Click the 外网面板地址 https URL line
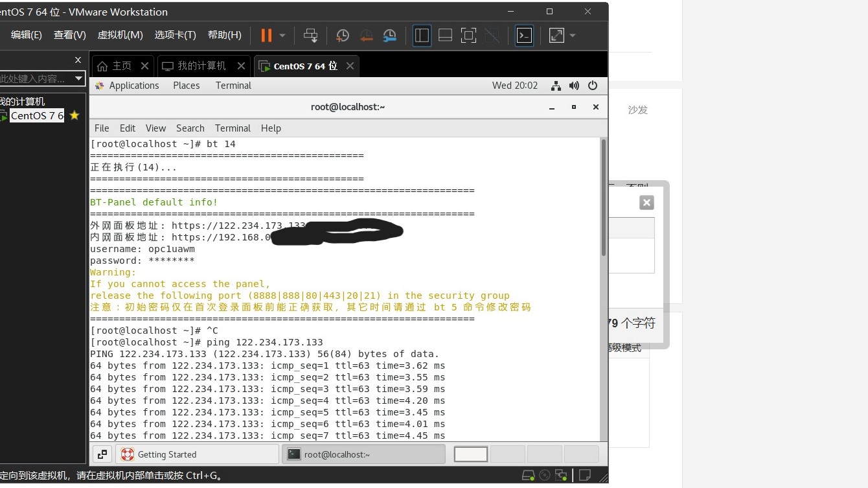The height and width of the screenshot is (488, 868). (198, 226)
